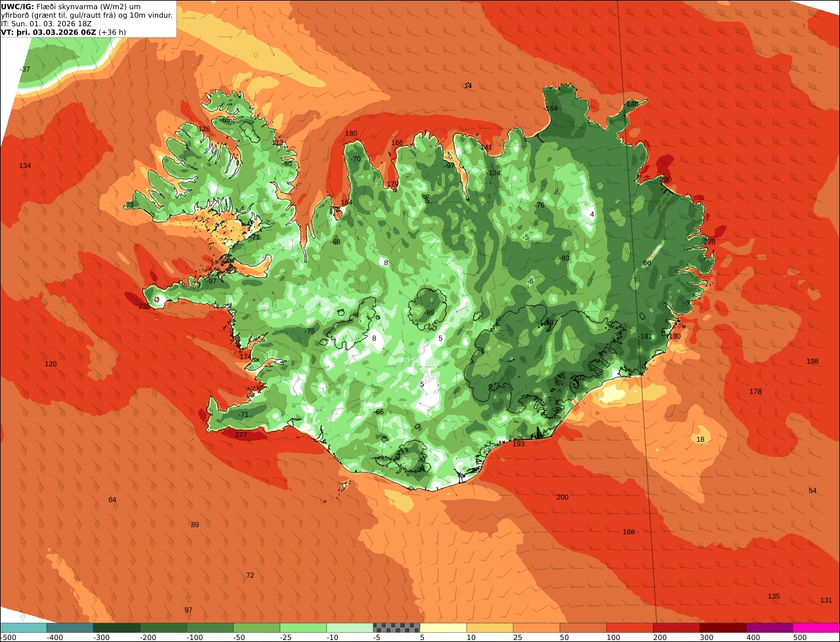
Task: Select the pale yellow 5 to 10 swatch
Action: pyautogui.click(x=443, y=628)
